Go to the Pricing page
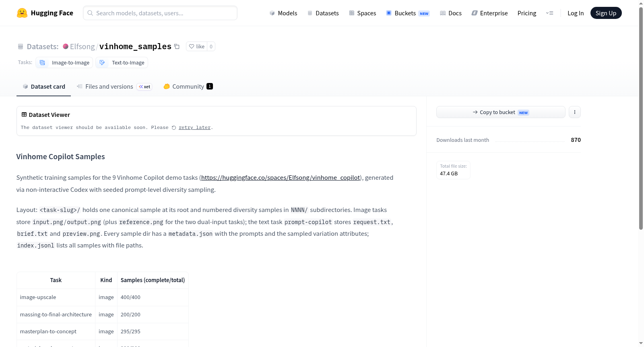The height and width of the screenshot is (347, 644). click(x=527, y=13)
